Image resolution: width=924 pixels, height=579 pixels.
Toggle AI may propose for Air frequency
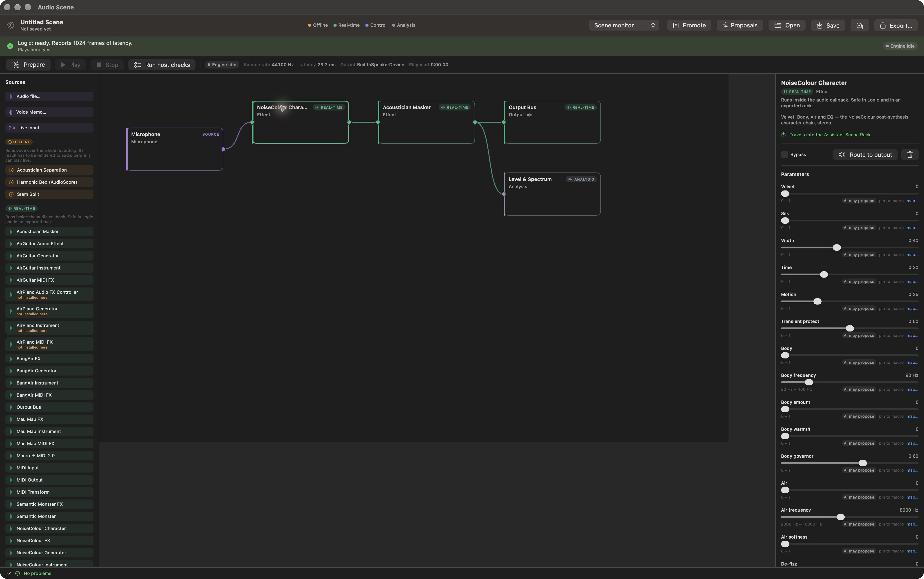click(x=858, y=524)
